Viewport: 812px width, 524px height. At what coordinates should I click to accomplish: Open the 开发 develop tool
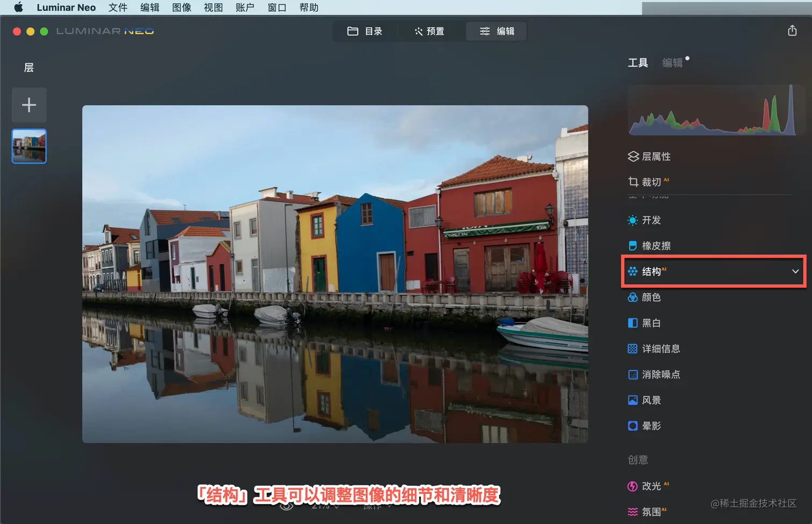pos(644,220)
